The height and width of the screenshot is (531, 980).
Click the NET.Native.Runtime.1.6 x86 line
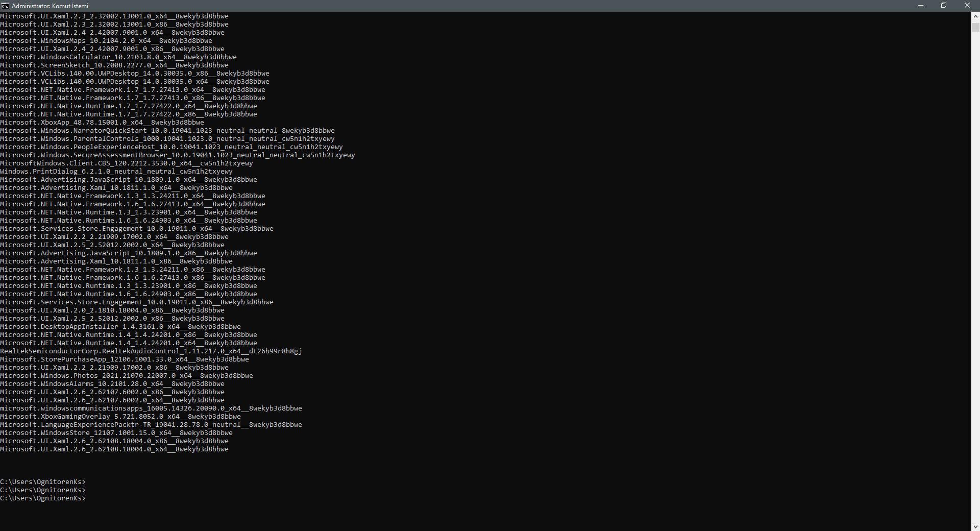point(129,294)
